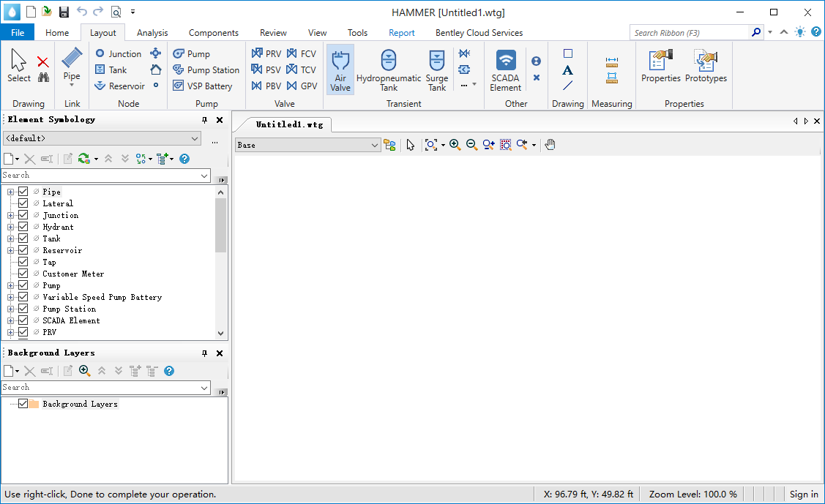
Task: Choose the Junction node tool
Action: pyautogui.click(x=119, y=53)
